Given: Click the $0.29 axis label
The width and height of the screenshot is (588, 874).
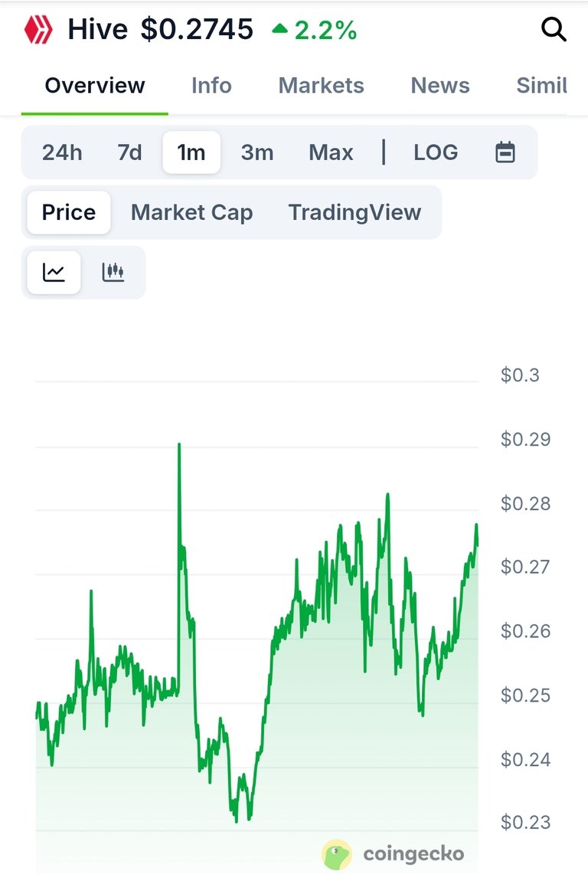Looking at the screenshot, I should click(x=525, y=439).
